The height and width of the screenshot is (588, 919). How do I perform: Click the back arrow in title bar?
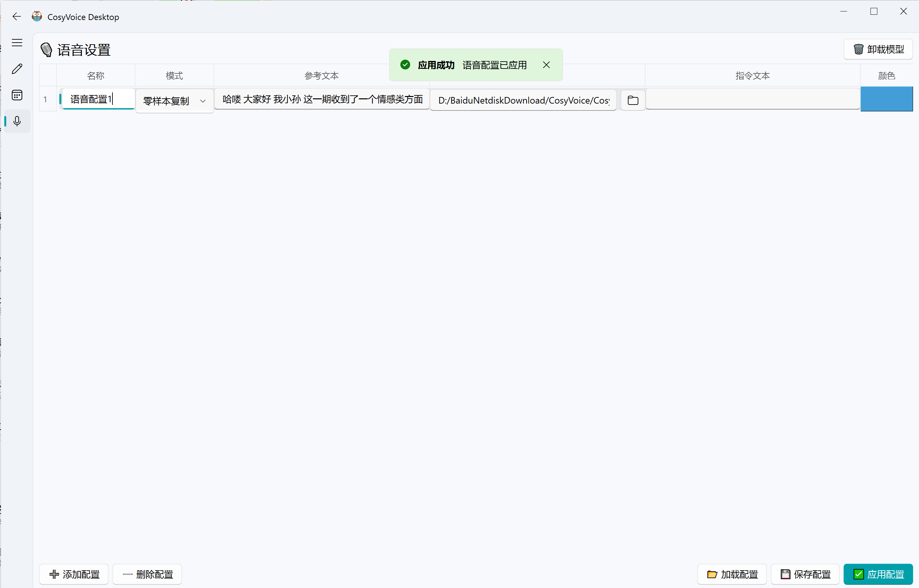tap(16, 16)
